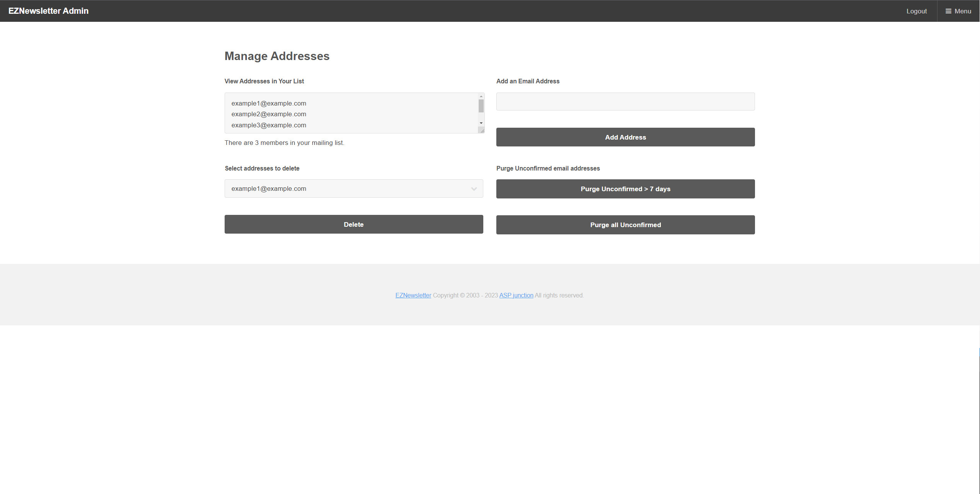Click the textarea resize handle corner
980x494 pixels.
tap(482, 131)
